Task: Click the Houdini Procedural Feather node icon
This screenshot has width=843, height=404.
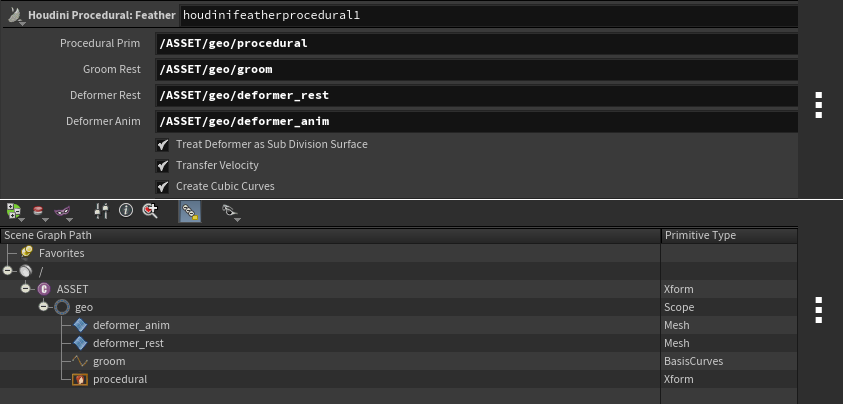Action: [15, 15]
